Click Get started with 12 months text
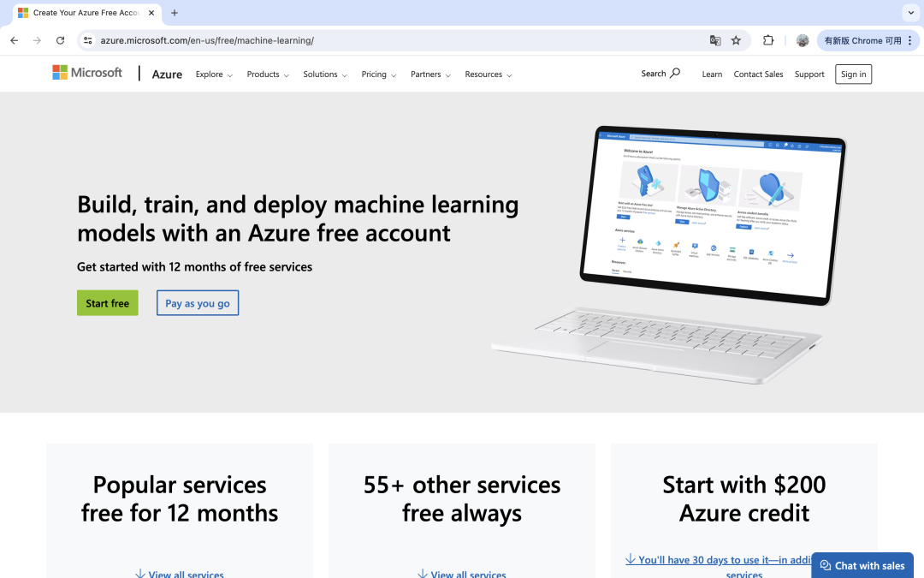This screenshot has width=924, height=578. [194, 267]
